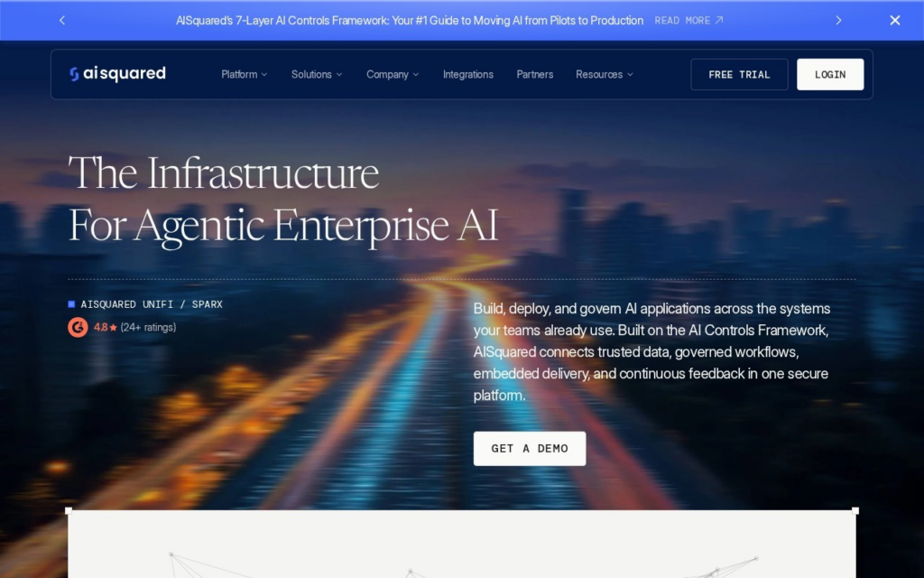Show the previous announcement in the banner
Screen dimensions: 924x578
(x=62, y=20)
